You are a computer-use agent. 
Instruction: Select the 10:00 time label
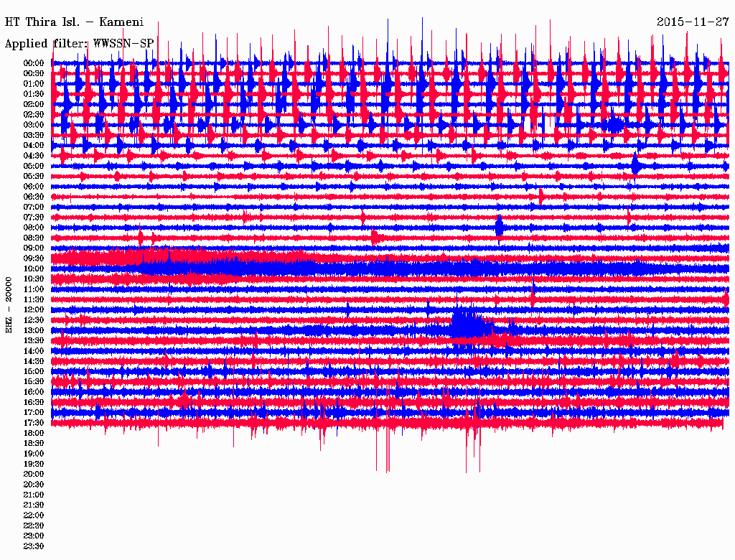point(34,269)
